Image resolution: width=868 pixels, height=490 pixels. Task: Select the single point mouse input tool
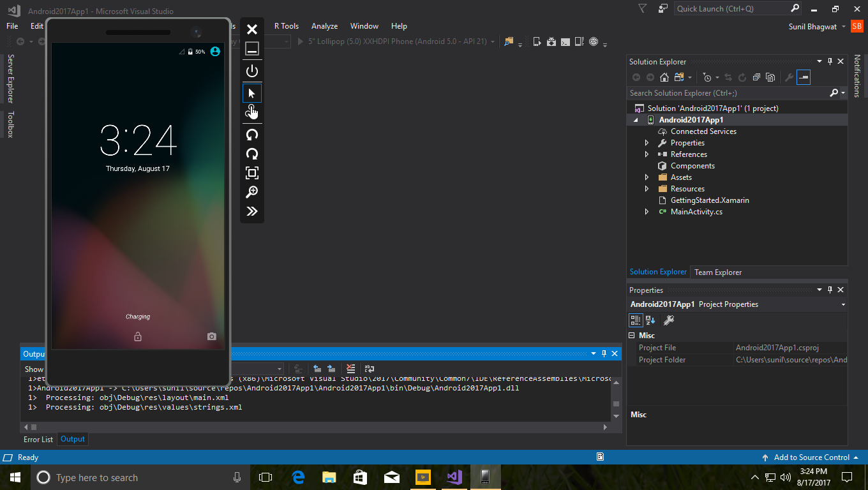click(x=252, y=93)
